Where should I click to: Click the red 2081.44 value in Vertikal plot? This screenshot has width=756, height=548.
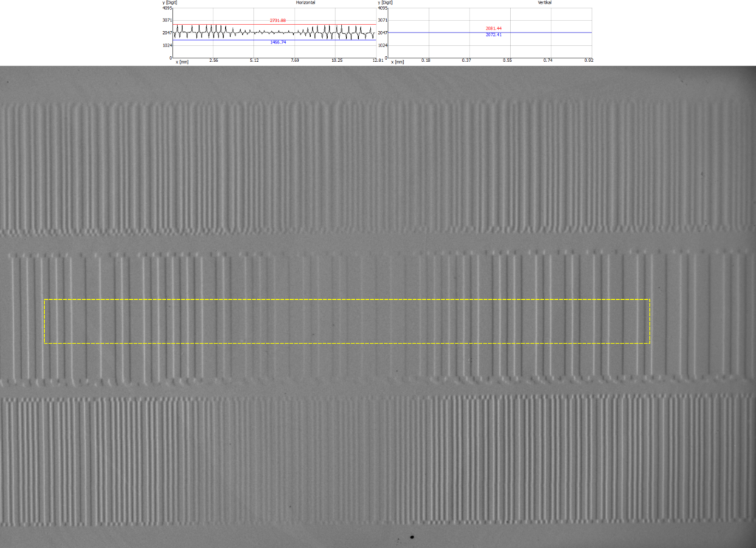point(494,29)
